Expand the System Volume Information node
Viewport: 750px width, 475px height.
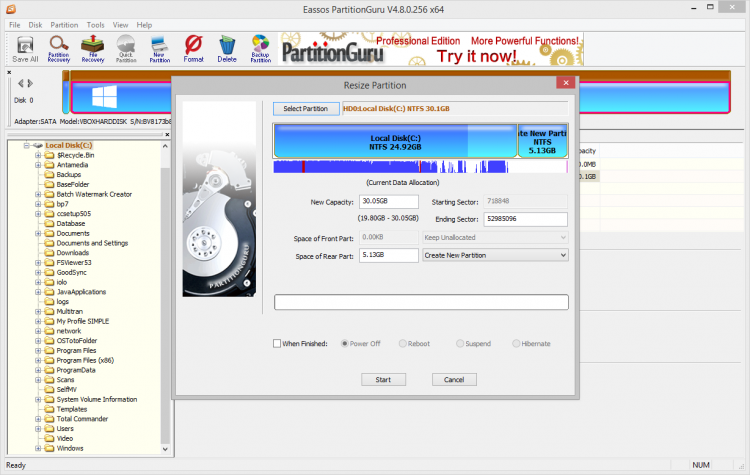(x=38, y=399)
